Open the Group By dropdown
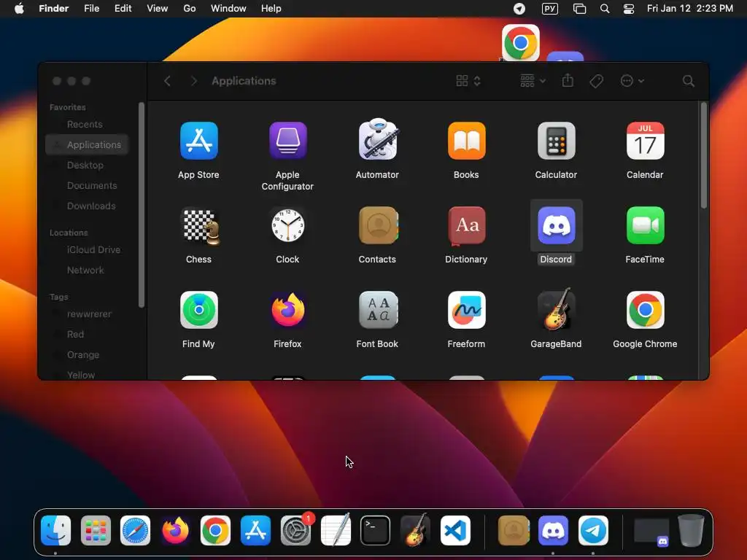This screenshot has width=747, height=560. [x=533, y=81]
